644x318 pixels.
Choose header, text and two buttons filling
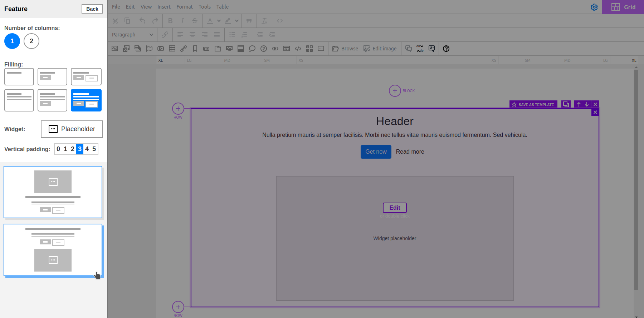(86, 100)
